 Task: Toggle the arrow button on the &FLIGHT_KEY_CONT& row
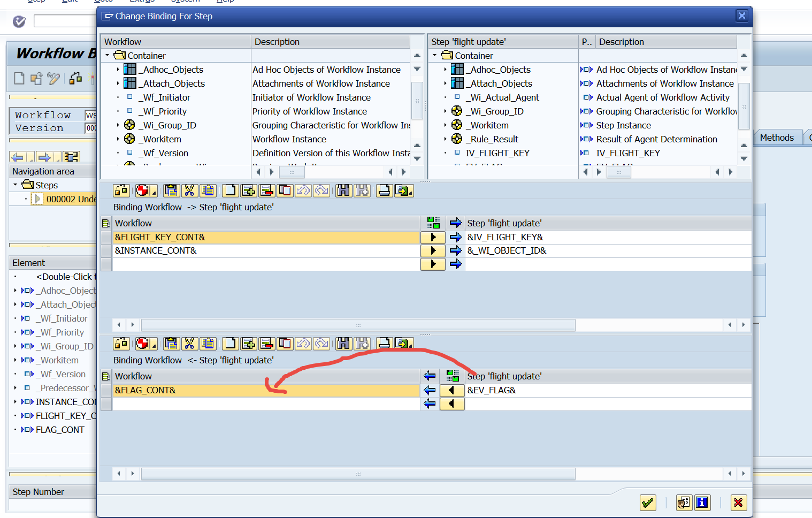[x=433, y=237]
